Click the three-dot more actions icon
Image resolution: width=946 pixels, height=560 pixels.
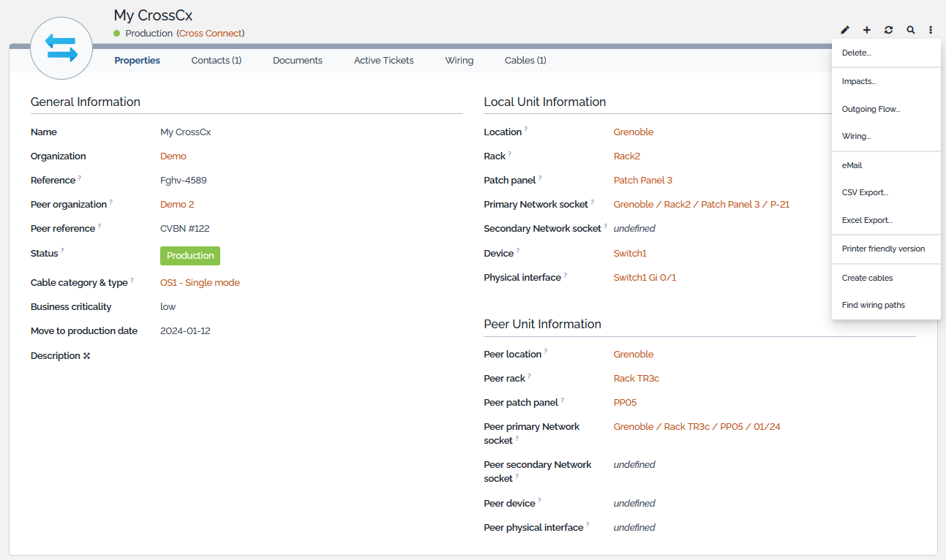pos(931,30)
